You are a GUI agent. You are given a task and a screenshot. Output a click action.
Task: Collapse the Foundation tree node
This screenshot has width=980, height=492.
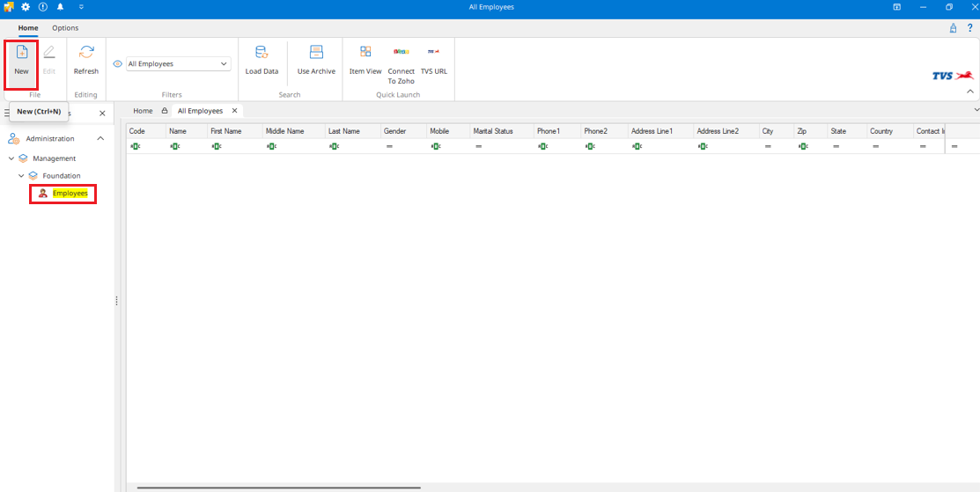[22, 176]
